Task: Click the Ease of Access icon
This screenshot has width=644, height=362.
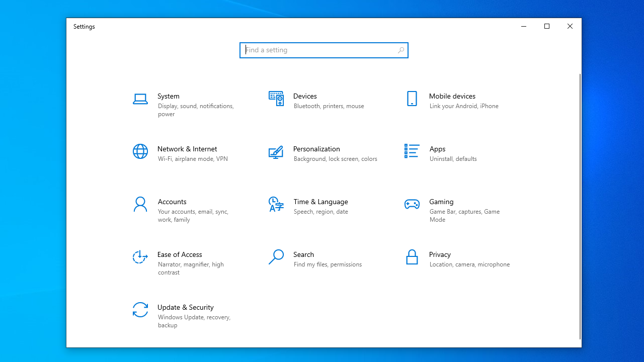Action: (140, 257)
